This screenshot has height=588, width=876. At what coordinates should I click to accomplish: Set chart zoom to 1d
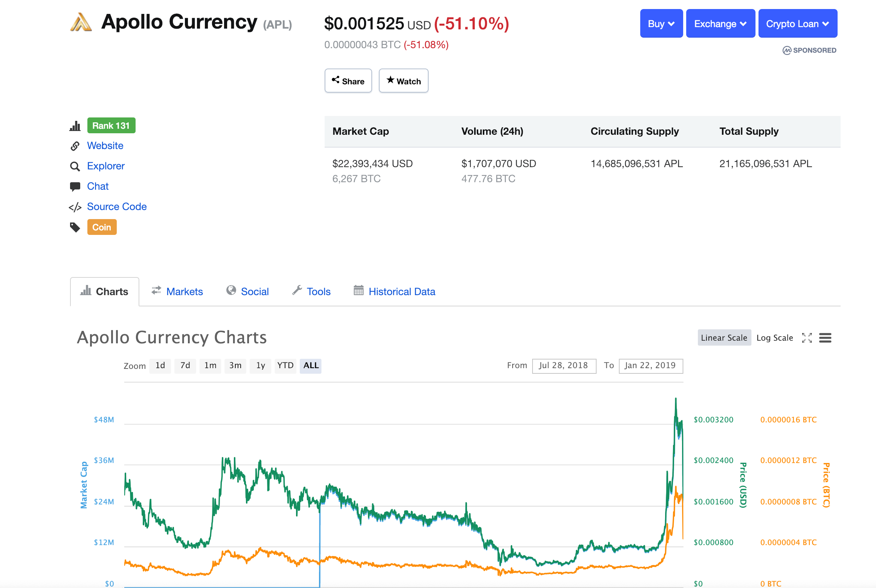[x=160, y=366]
